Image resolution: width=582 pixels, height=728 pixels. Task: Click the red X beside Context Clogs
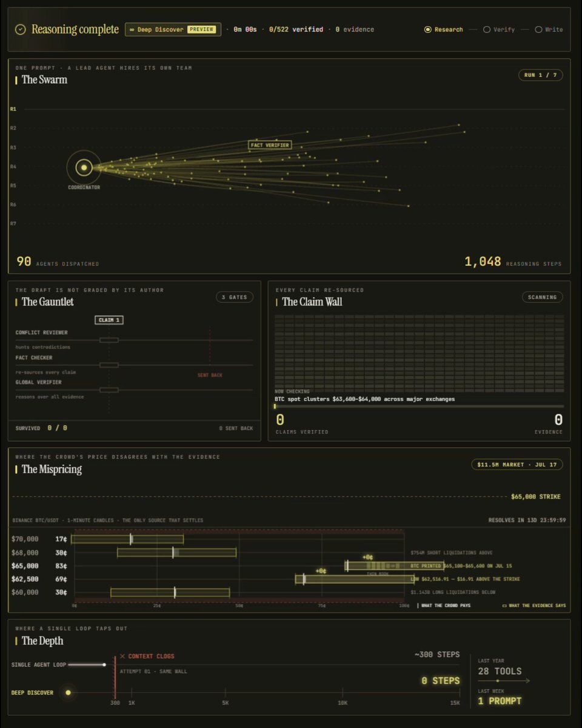[122, 656]
